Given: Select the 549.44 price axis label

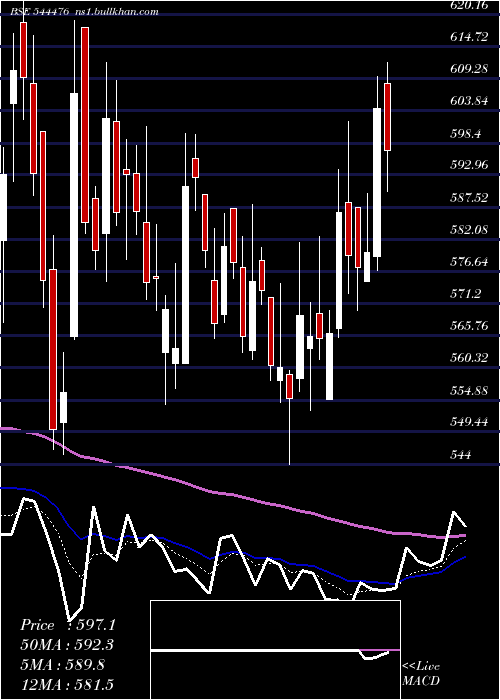Looking at the screenshot, I should tap(469, 422).
